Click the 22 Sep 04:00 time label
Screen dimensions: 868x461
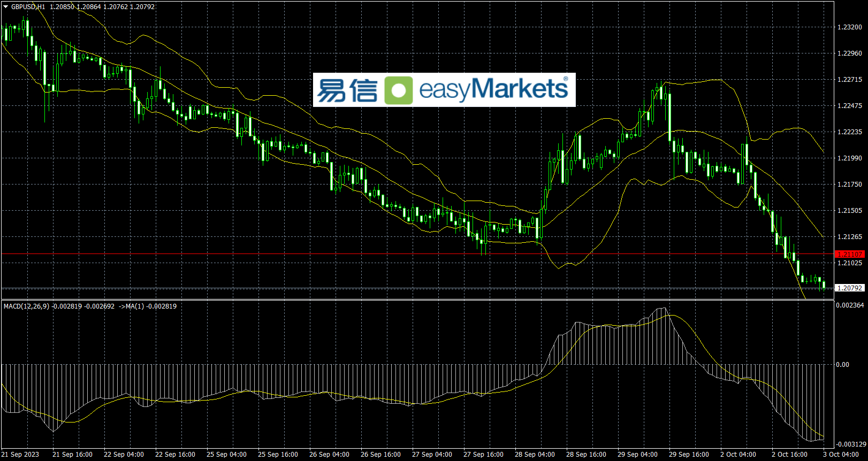[x=124, y=455]
